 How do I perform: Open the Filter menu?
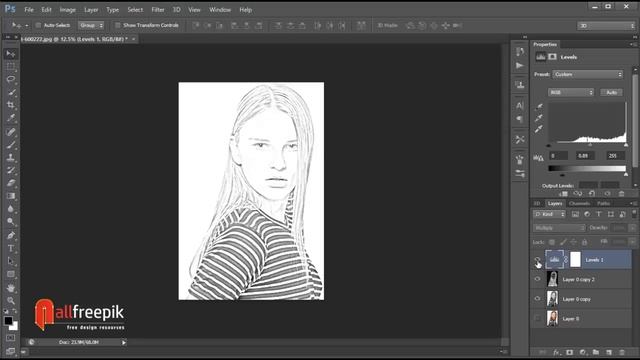click(158, 10)
